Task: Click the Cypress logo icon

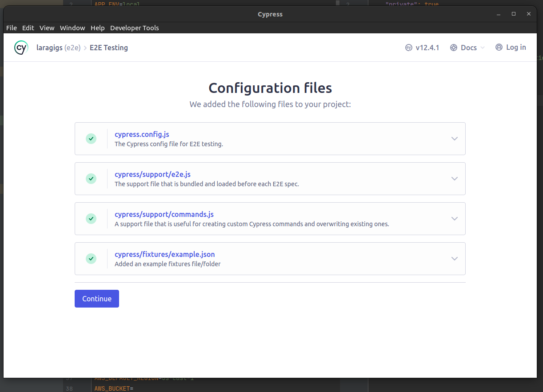Action: [21, 48]
